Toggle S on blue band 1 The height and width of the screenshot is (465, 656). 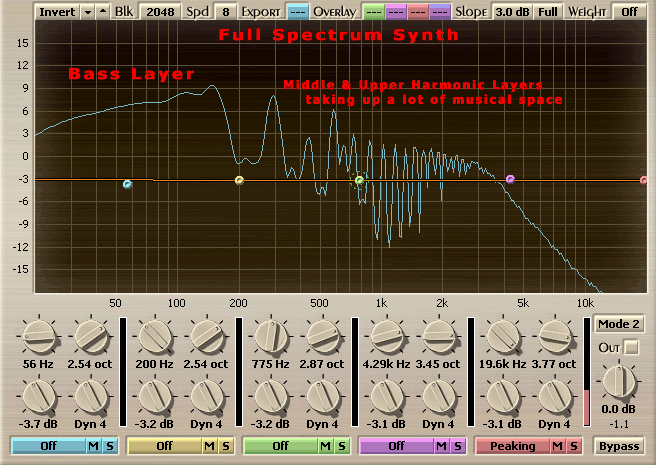click(x=110, y=446)
